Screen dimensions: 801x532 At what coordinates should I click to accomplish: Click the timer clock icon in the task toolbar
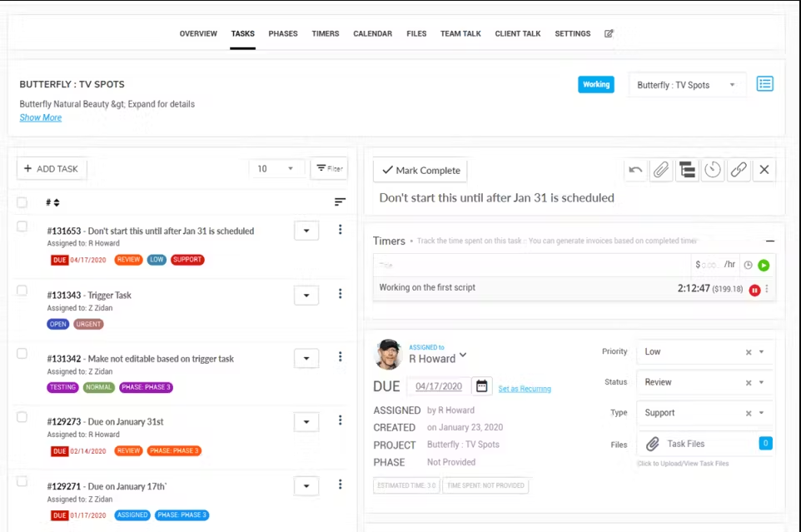712,170
